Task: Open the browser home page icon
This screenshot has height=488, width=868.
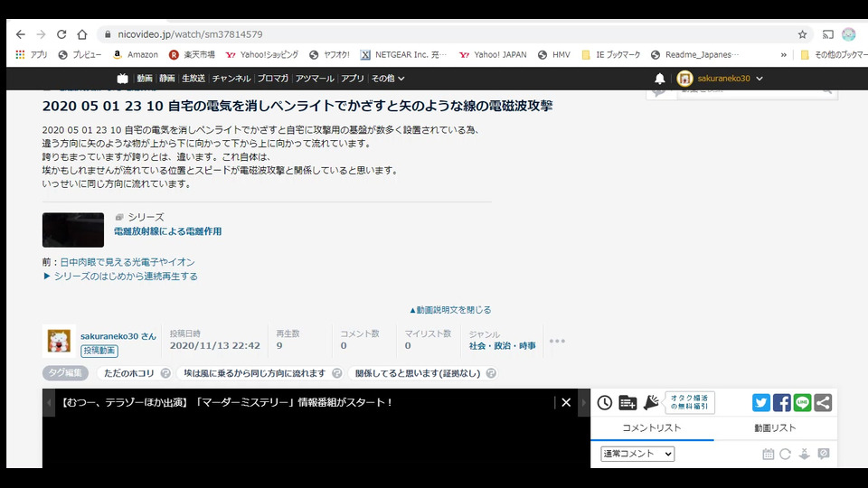Action: point(82,34)
